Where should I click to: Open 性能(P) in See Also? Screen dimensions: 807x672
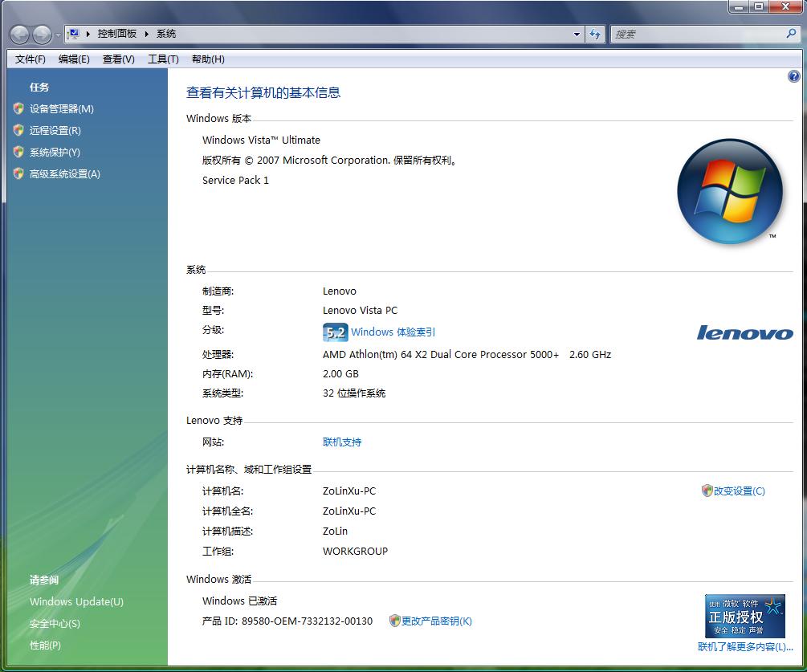pos(45,646)
